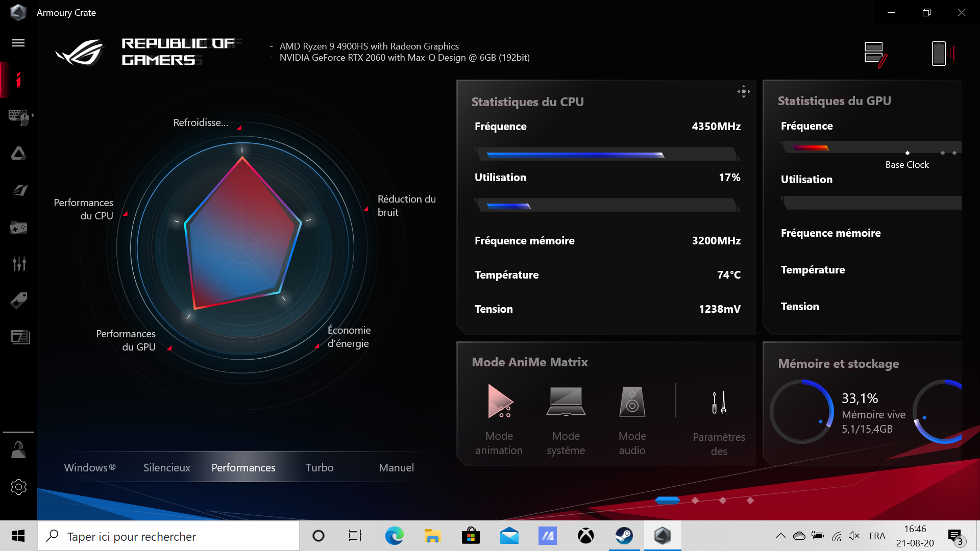Click the FRA input language indicator
Screen dimensions: 980x551
pos(877,536)
